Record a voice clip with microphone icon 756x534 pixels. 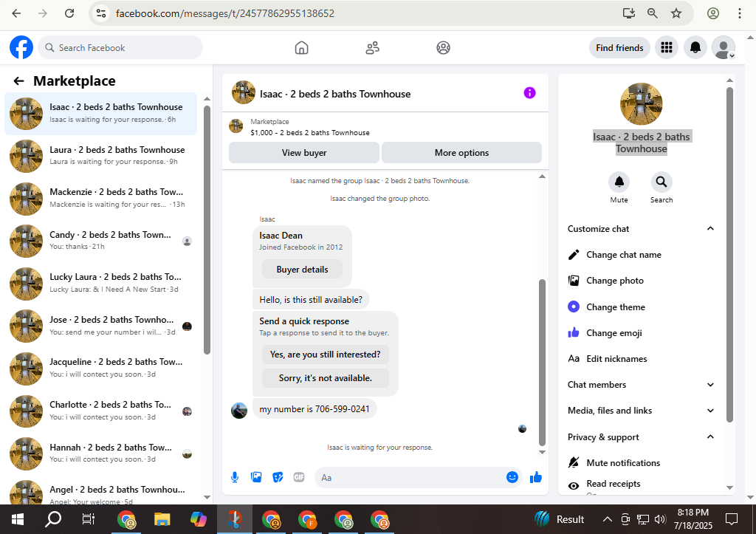point(235,478)
